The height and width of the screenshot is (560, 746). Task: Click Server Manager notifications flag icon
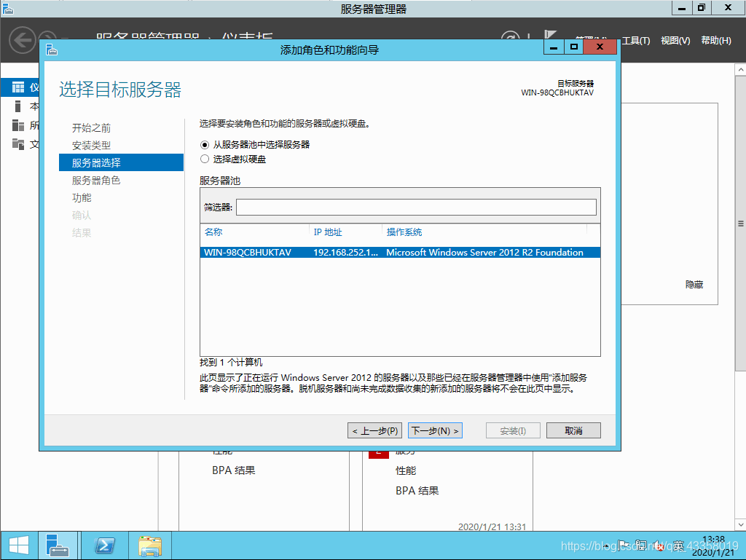(550, 36)
